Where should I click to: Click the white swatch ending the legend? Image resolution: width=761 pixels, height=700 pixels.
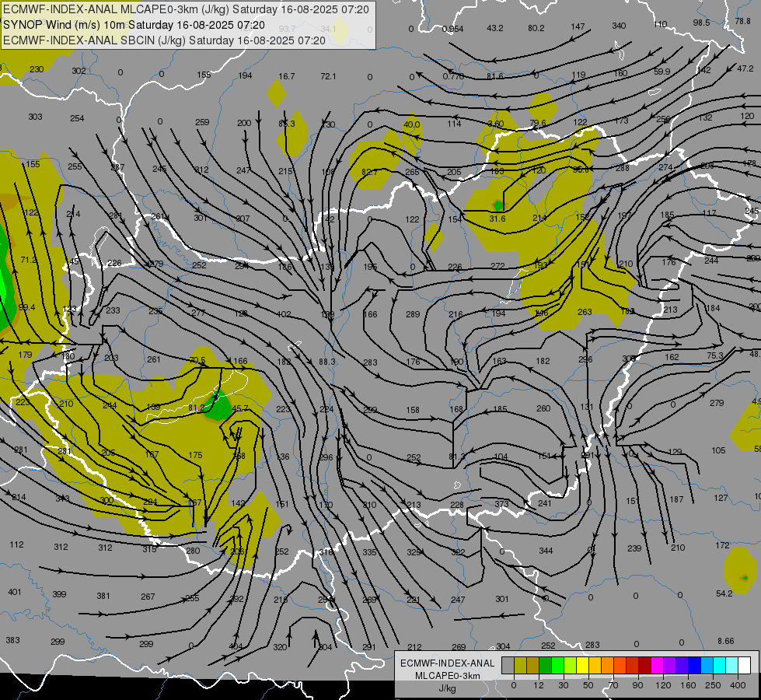[x=744, y=666]
